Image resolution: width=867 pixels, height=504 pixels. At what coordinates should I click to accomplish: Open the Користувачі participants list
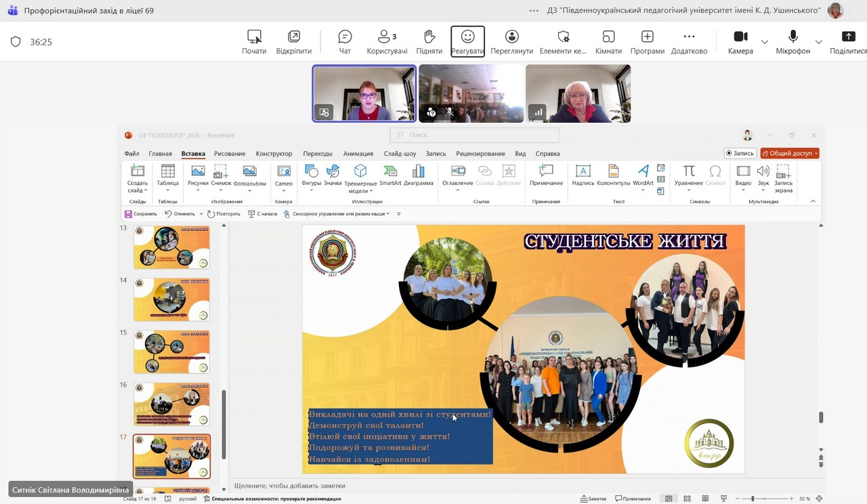(x=387, y=42)
